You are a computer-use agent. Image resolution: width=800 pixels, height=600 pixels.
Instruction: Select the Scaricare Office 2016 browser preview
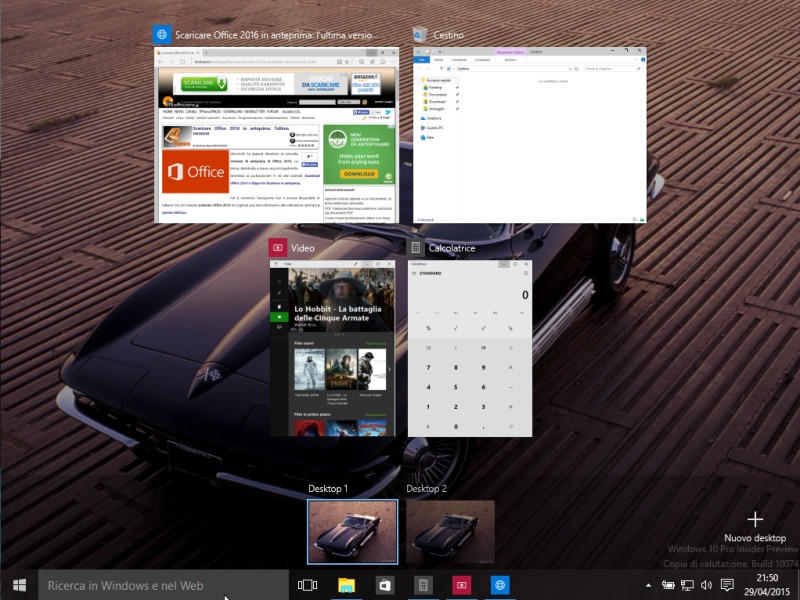tap(275, 135)
